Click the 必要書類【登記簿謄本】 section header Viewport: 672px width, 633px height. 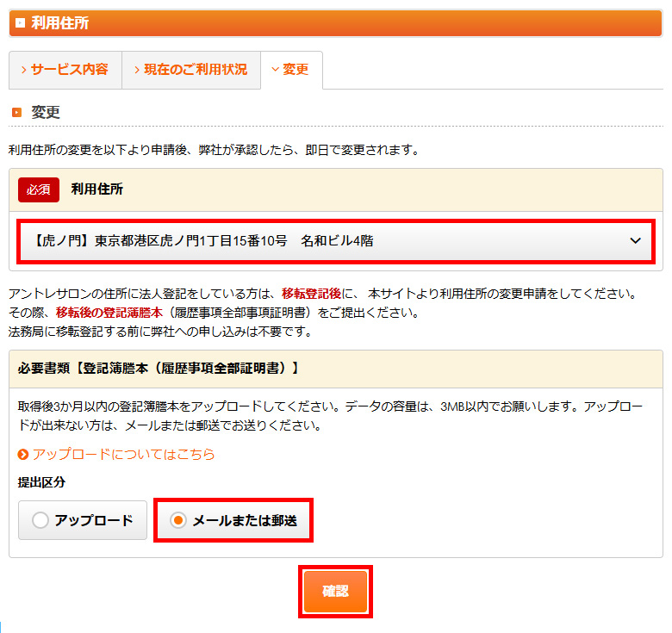(x=159, y=369)
